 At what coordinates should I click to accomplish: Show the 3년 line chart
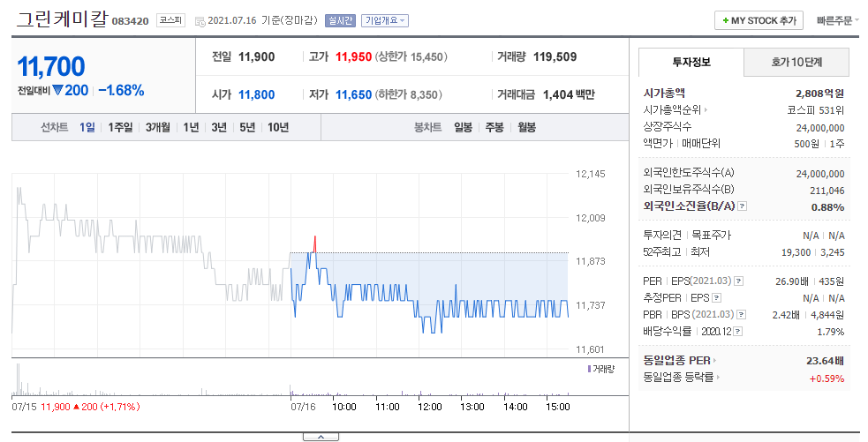tap(219, 127)
